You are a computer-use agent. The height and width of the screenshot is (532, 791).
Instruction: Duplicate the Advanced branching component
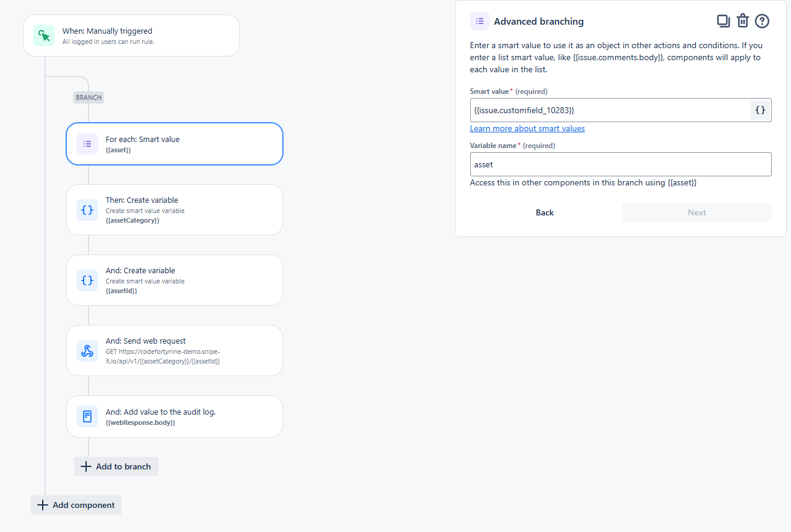click(x=723, y=21)
